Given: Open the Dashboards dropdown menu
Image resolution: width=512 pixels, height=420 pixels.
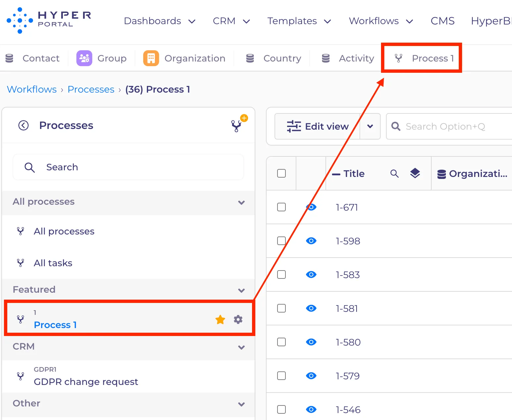Looking at the screenshot, I should (160, 21).
